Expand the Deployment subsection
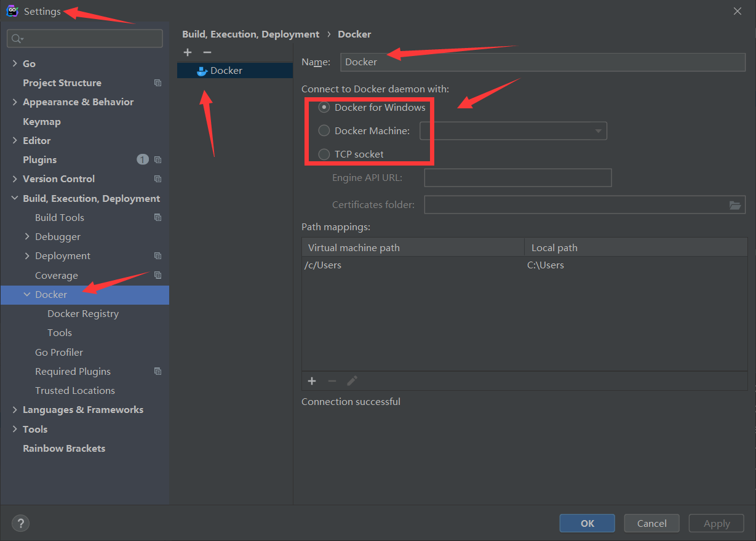 tap(27, 256)
